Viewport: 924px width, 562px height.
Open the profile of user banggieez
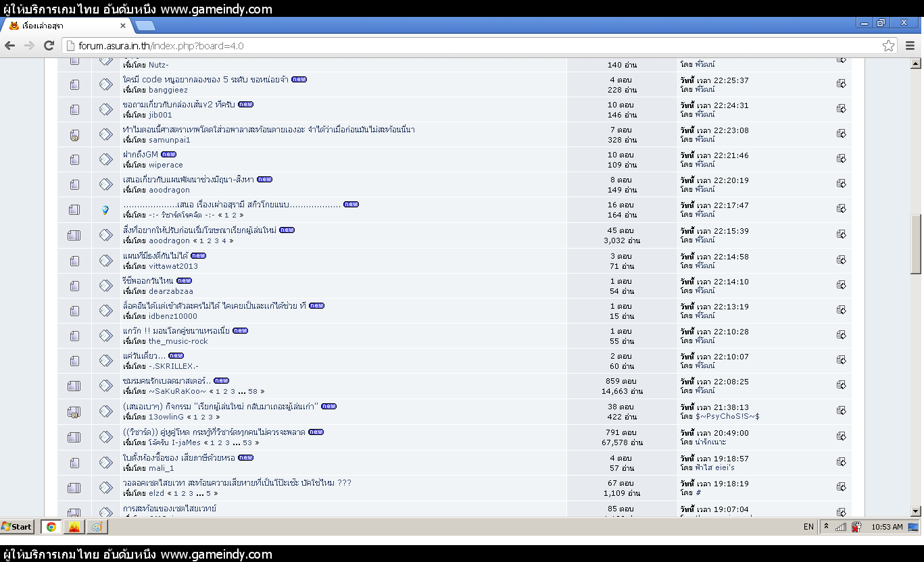168,90
